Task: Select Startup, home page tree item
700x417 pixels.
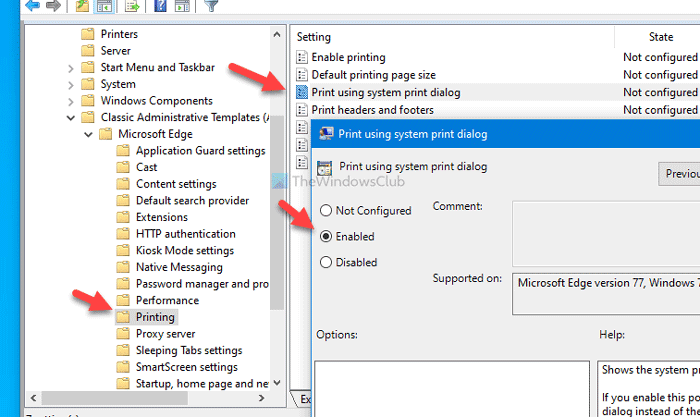Action: click(x=202, y=384)
